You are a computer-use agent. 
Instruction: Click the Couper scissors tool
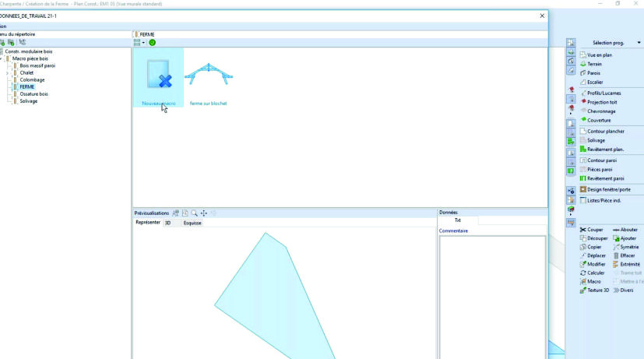[x=591, y=230]
